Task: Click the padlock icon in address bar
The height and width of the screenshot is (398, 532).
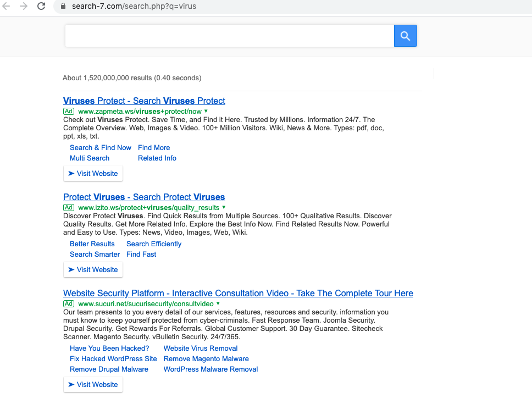Action: [x=63, y=7]
